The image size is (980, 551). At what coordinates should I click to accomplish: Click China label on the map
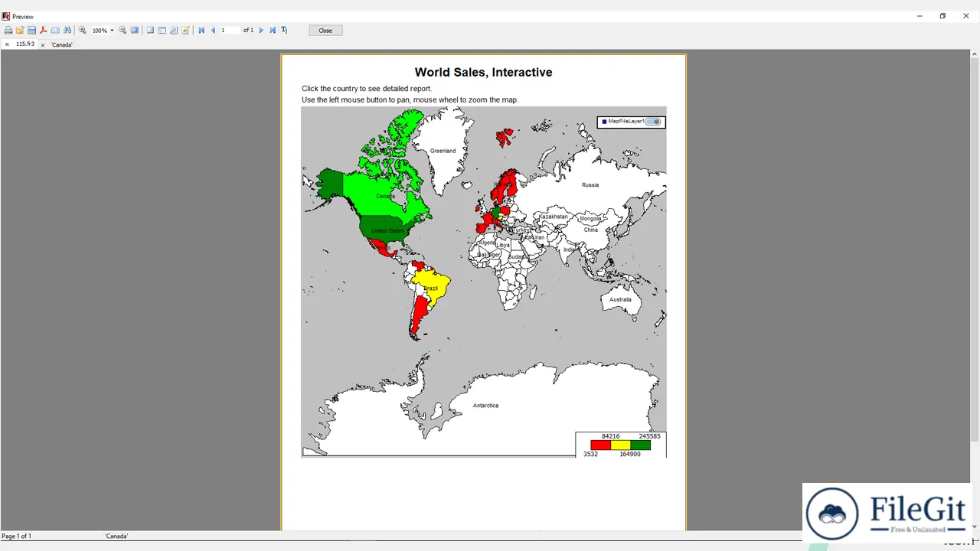[x=591, y=230]
